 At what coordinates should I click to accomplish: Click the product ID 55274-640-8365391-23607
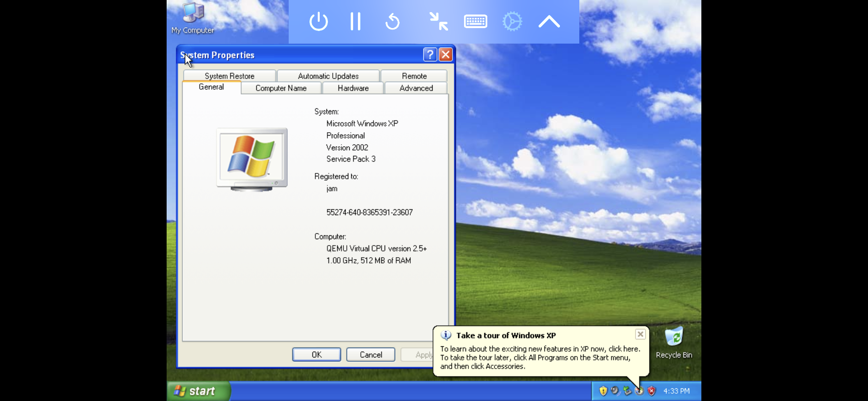coord(370,212)
